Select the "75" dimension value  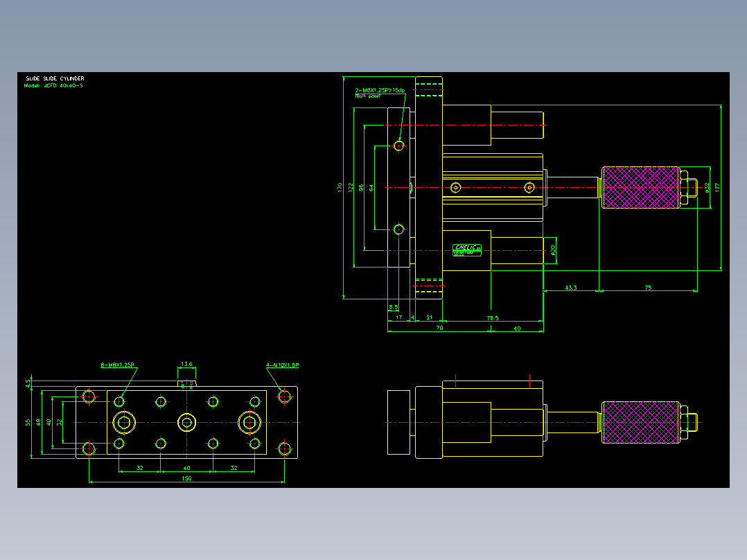(648, 288)
